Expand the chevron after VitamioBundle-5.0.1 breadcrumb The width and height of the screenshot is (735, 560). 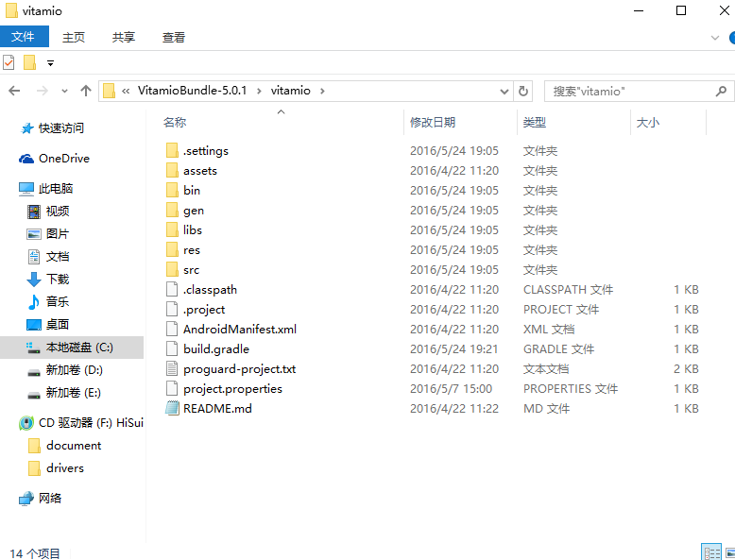tap(259, 91)
